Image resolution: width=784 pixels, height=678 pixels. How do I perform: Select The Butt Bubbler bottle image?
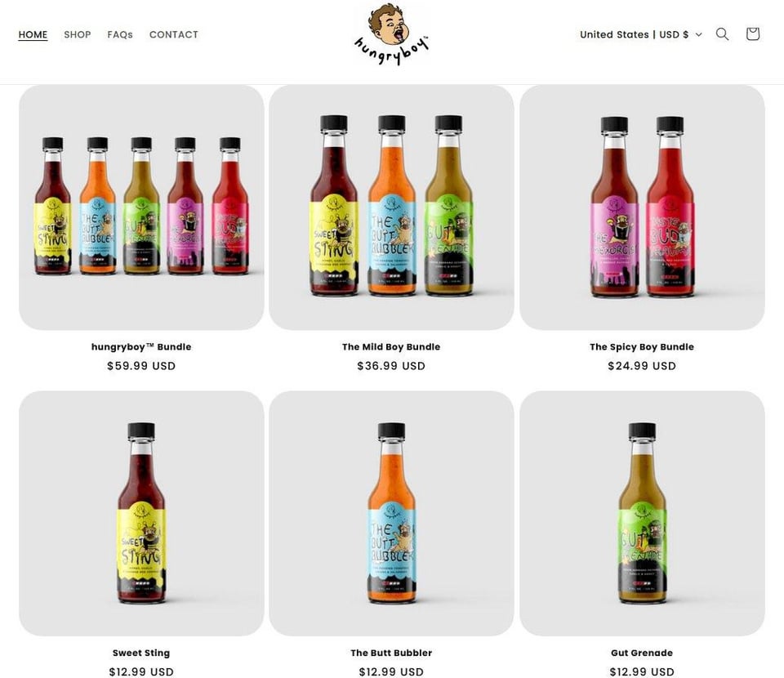[391, 514]
